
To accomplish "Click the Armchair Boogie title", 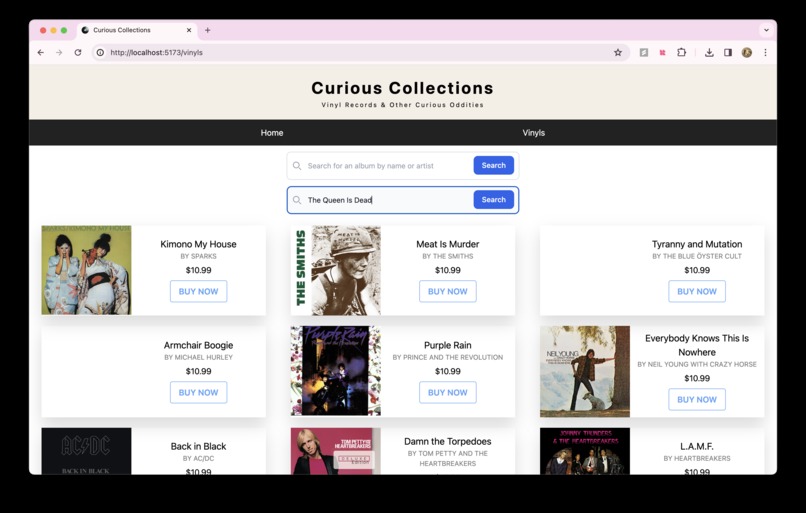I will point(198,345).
